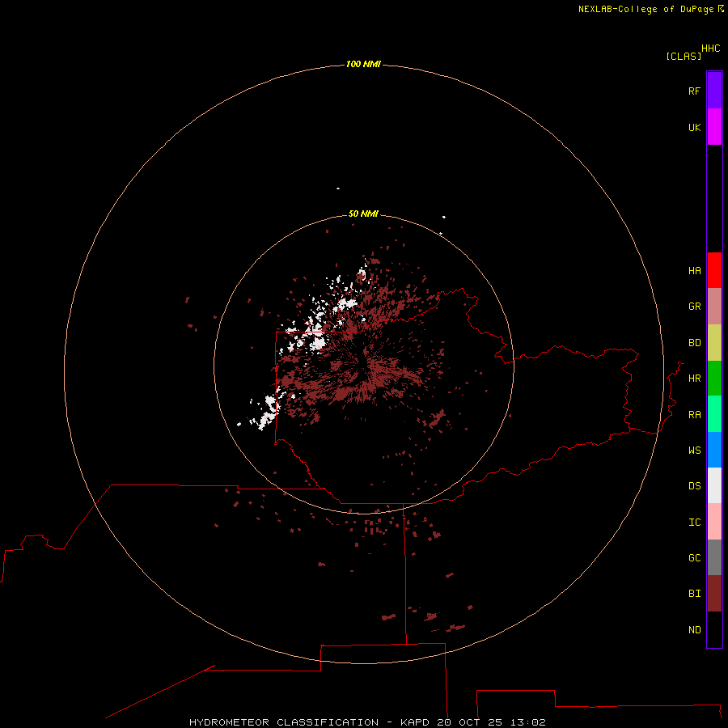Click the BI legend label
The image size is (728, 728).
click(694, 594)
